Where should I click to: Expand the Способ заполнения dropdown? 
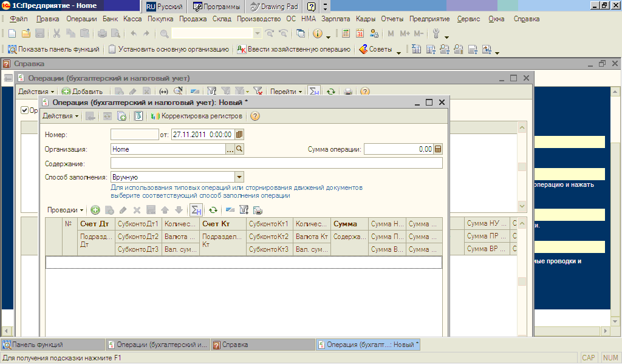[239, 177]
